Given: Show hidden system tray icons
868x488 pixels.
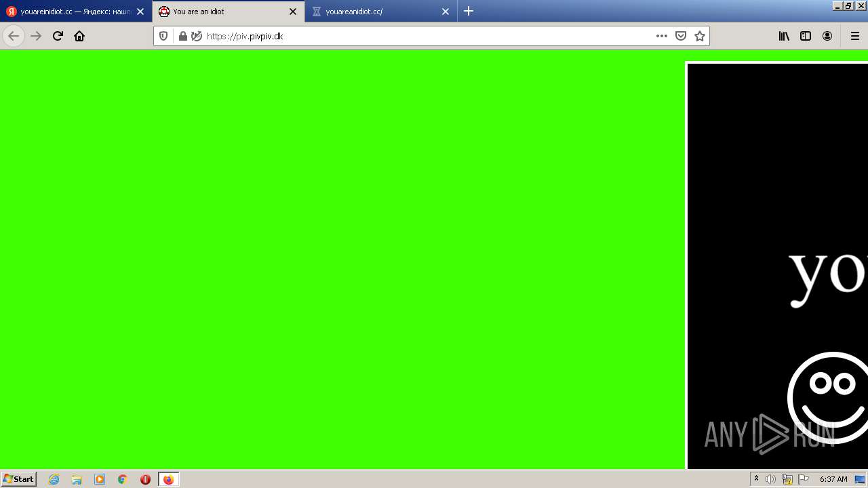Looking at the screenshot, I should coord(756,479).
